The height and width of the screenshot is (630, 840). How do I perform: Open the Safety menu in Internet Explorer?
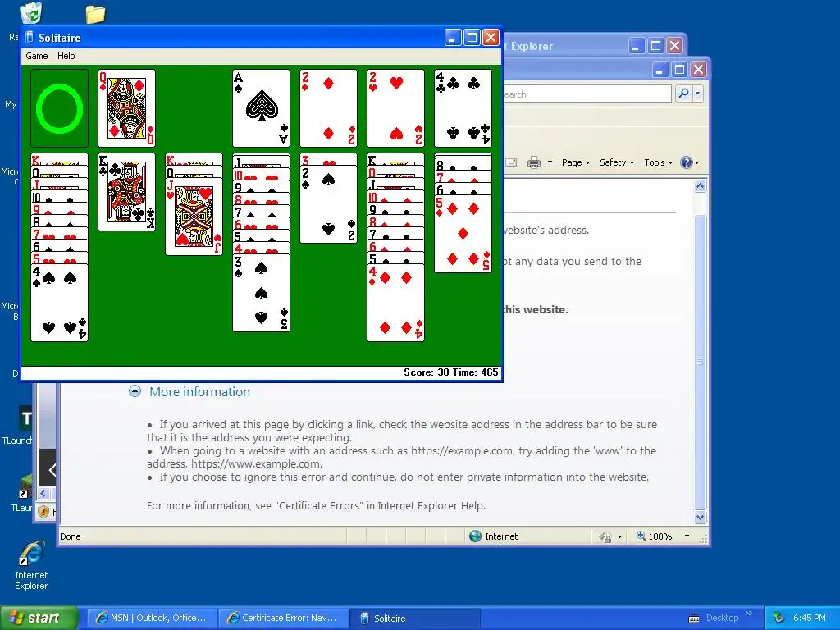click(617, 162)
